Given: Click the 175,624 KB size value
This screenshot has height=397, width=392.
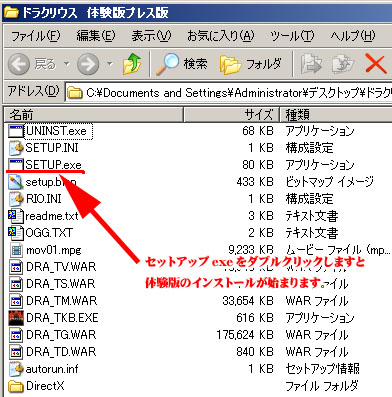Looking at the screenshot, I should tap(245, 335).
